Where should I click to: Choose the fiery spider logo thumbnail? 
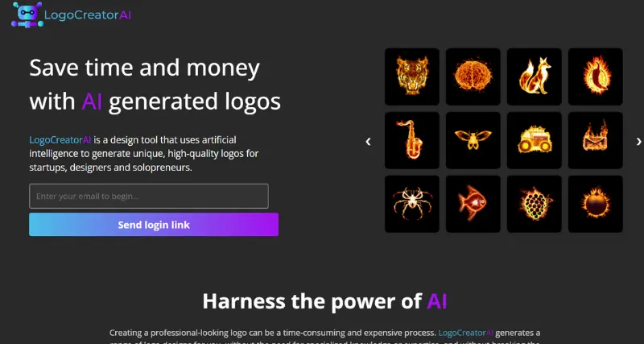click(x=412, y=204)
